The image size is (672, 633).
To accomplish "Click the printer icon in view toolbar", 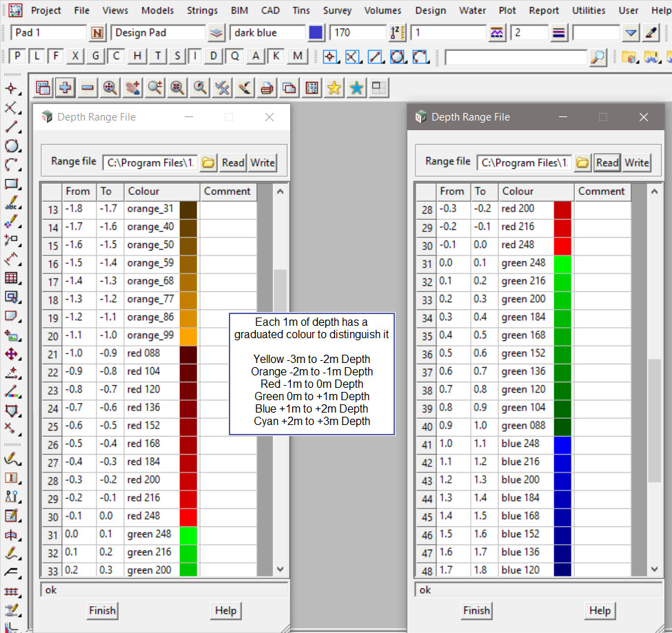I will 266,87.
